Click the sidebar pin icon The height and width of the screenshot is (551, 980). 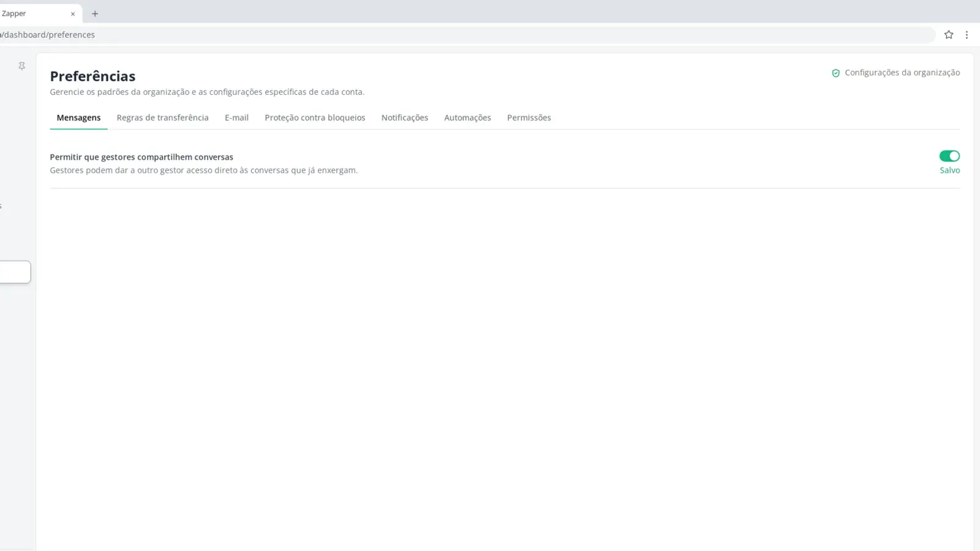coord(21,66)
